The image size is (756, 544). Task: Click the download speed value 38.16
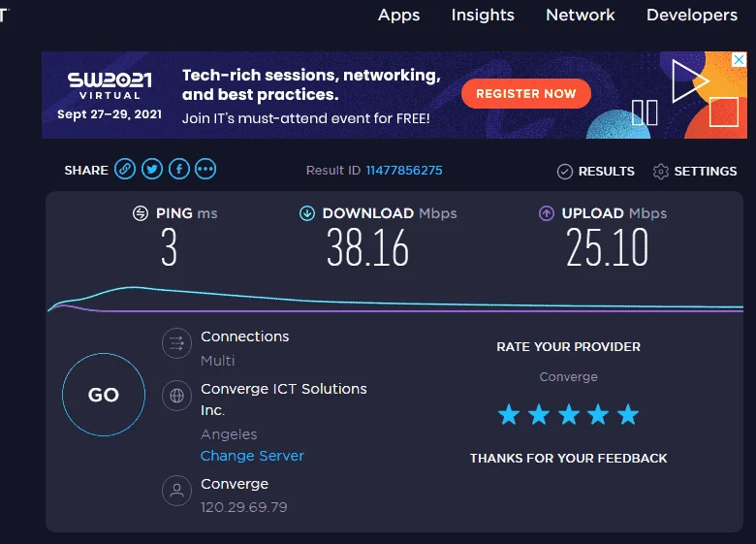(x=368, y=247)
